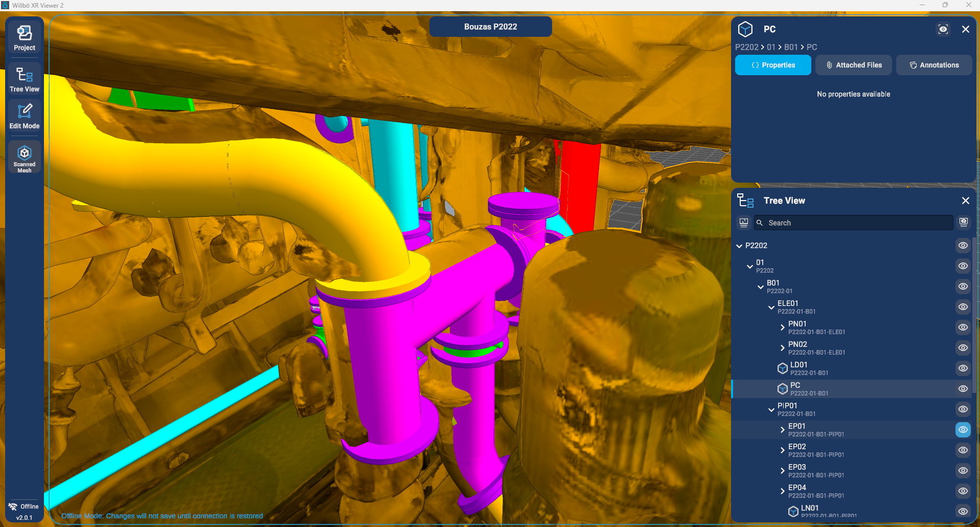Enter Edit Mode
This screenshot has height=527, width=980.
(25, 116)
